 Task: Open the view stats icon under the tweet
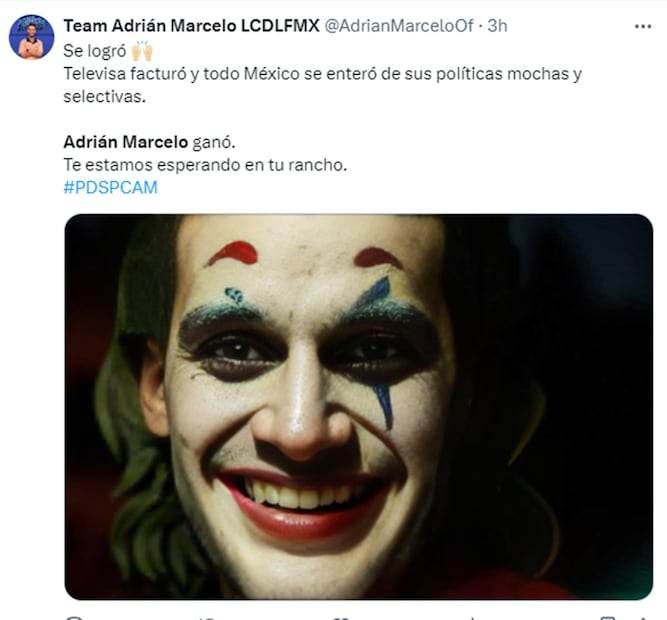tap(473, 617)
